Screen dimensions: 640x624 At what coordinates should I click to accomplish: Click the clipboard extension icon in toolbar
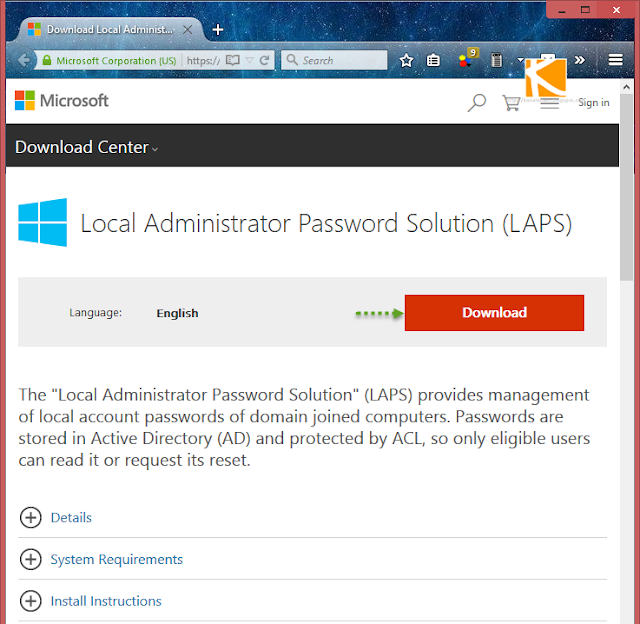(496, 60)
